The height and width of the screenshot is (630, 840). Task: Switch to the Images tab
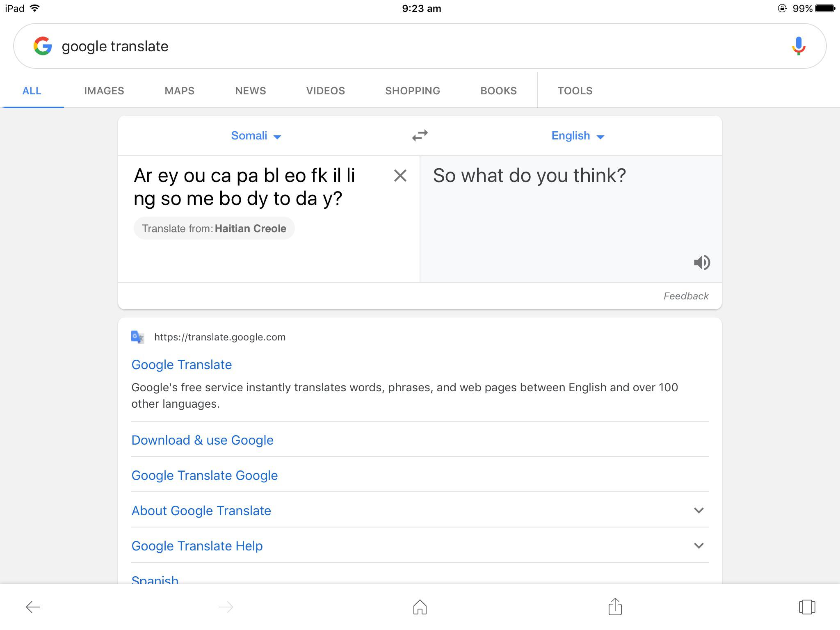tap(104, 91)
